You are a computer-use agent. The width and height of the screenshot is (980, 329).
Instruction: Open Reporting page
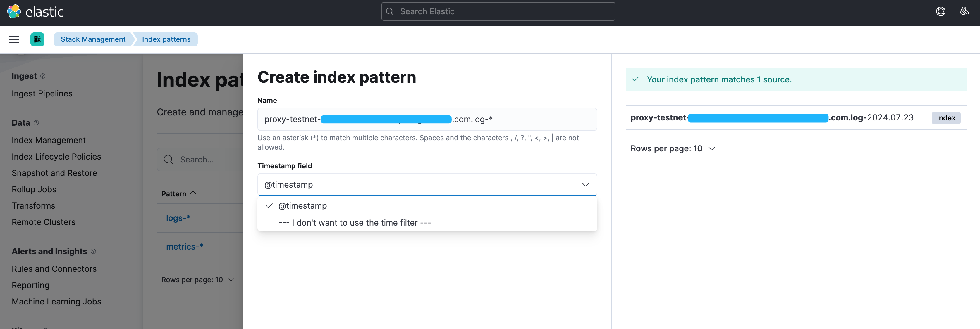pos(30,285)
